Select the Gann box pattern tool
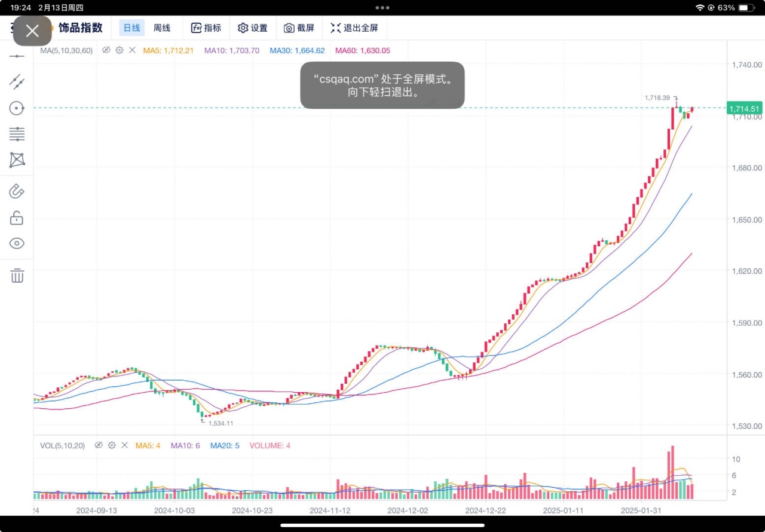Screen dimensions: 765x532 tap(17, 160)
